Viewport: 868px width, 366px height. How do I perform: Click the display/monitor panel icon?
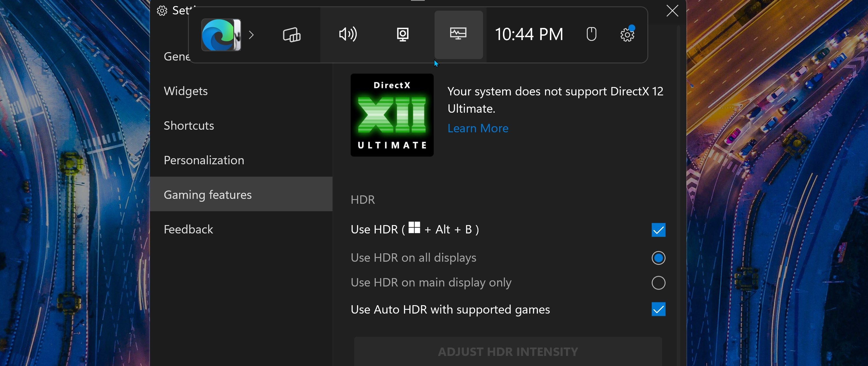click(x=458, y=34)
